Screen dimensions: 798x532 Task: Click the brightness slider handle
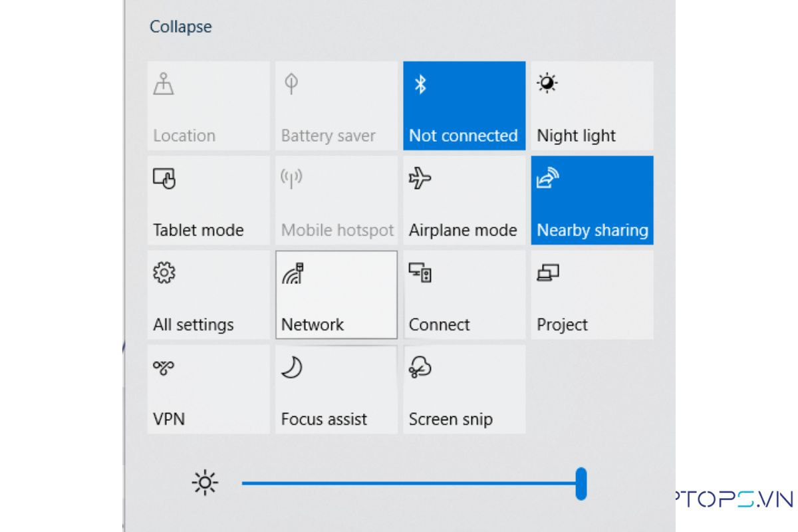click(x=581, y=483)
